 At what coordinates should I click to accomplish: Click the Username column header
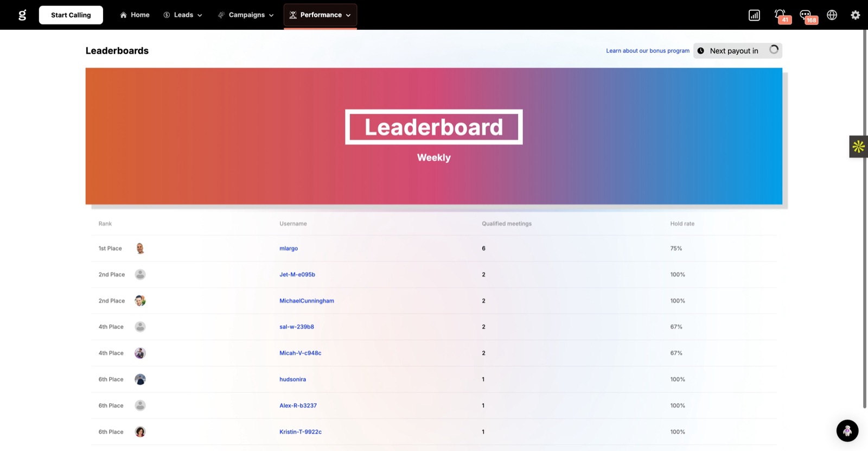(293, 224)
